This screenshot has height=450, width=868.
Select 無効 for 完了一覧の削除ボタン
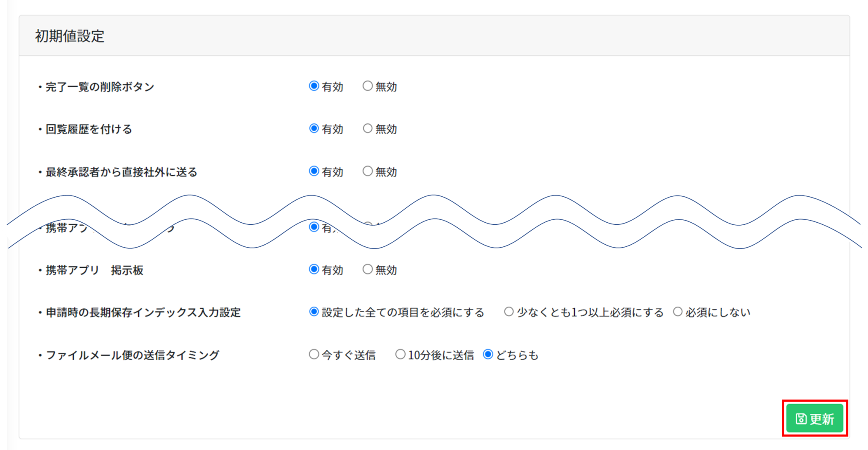367,86
